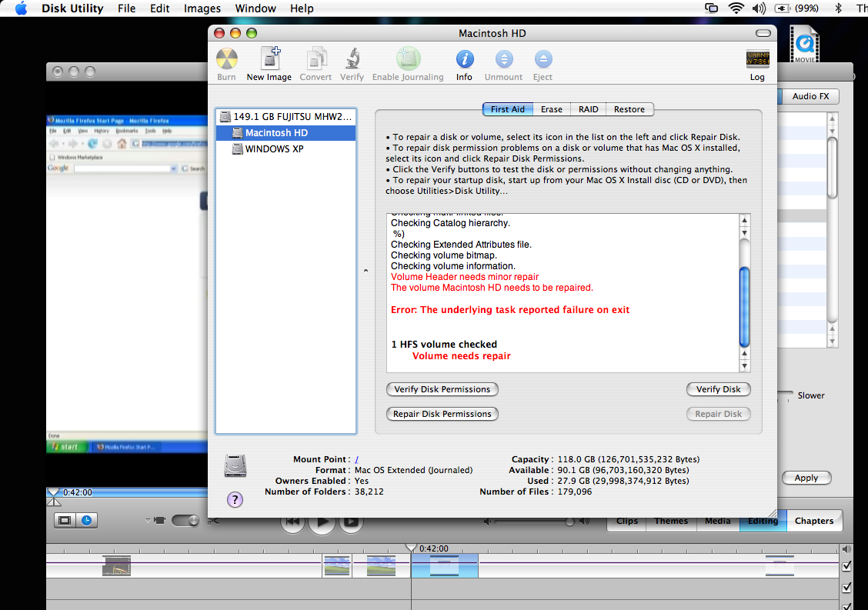Click the log scrollbar blue thumb
Viewport: 868px width, 610px height.
(745, 307)
